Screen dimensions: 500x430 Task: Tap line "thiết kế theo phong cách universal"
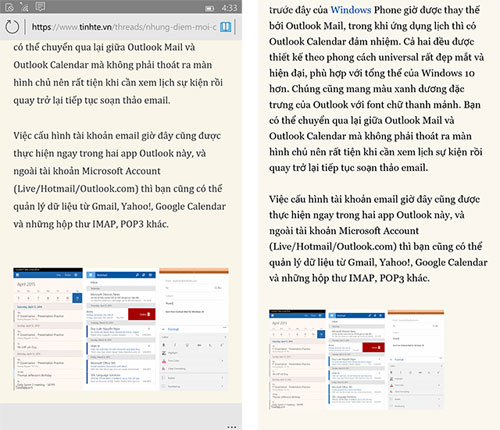pyautogui.click(x=376, y=57)
